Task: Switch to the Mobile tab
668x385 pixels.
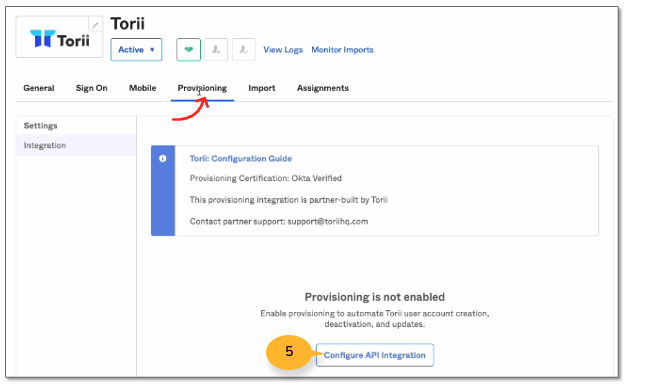Action: [x=143, y=88]
